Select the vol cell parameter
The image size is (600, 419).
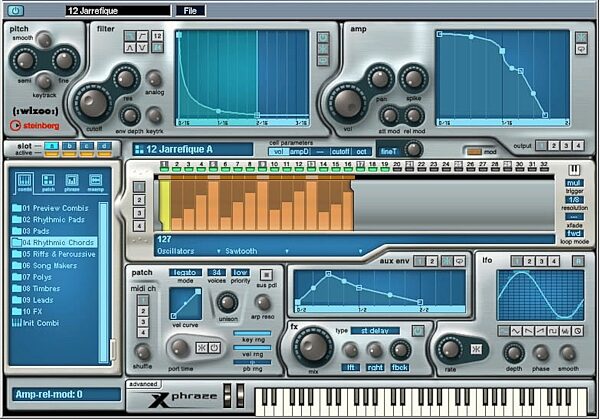click(279, 152)
